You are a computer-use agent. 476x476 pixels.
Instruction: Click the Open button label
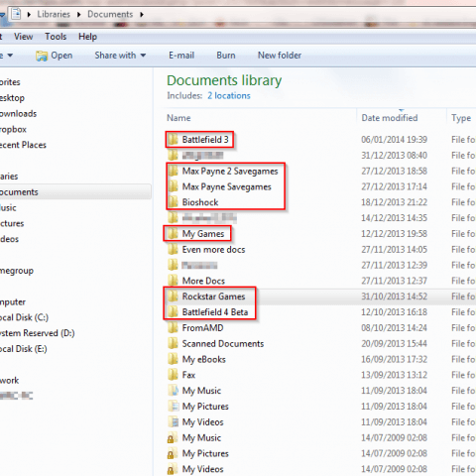click(x=61, y=56)
